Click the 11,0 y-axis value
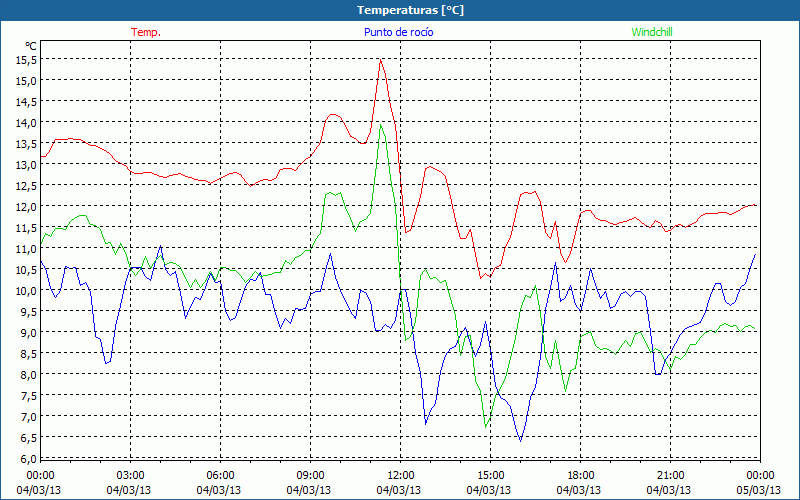 tap(26, 249)
